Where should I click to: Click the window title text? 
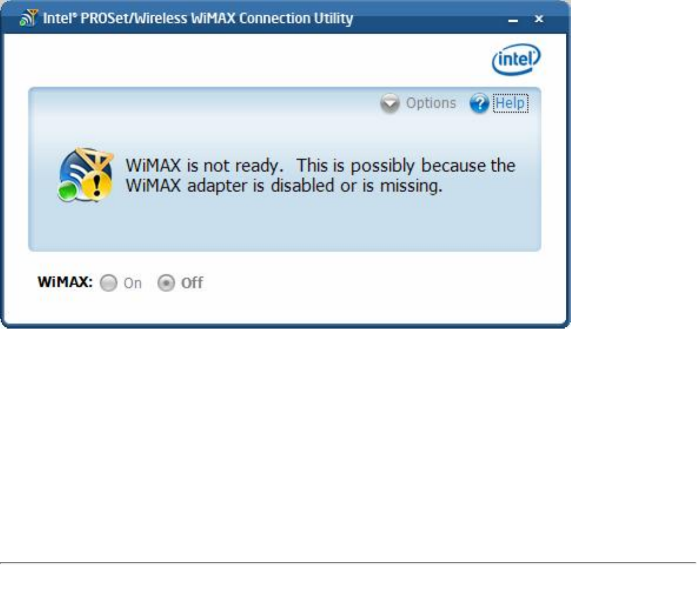198,18
